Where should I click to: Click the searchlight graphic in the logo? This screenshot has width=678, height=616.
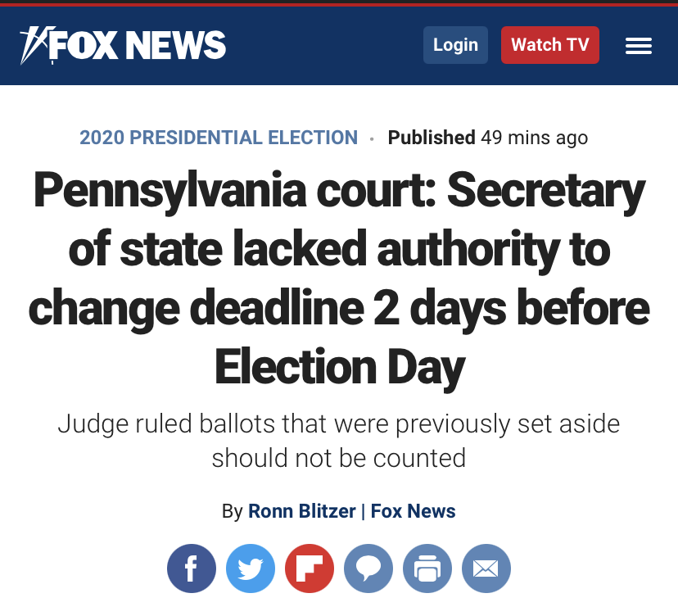38,45
